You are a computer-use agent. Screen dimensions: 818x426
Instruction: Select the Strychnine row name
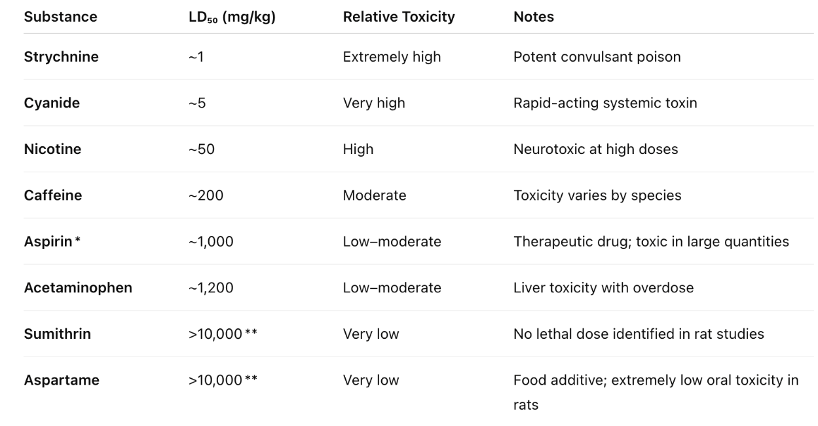click(x=61, y=57)
